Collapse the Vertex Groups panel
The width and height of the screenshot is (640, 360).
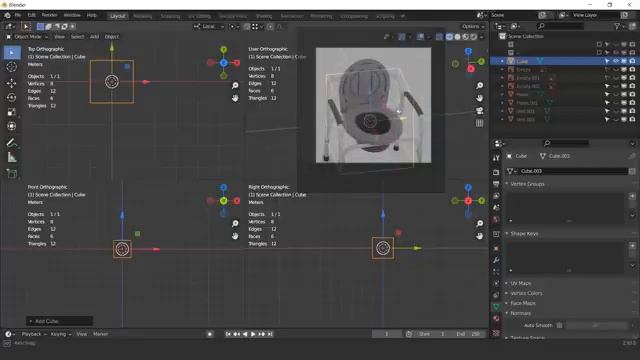(x=527, y=184)
